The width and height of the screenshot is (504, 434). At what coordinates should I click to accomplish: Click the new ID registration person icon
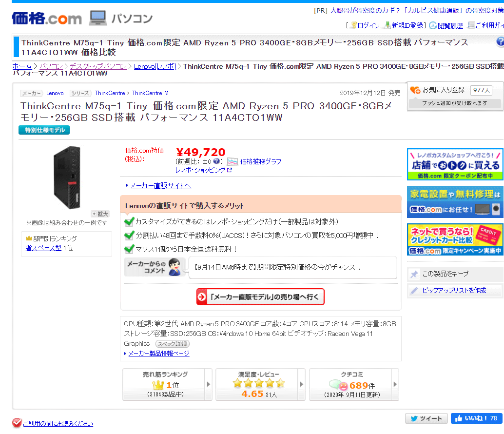point(388,25)
